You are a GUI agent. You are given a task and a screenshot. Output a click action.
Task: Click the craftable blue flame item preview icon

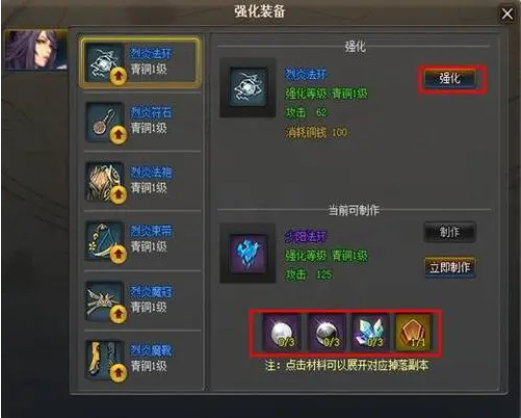[x=248, y=253]
